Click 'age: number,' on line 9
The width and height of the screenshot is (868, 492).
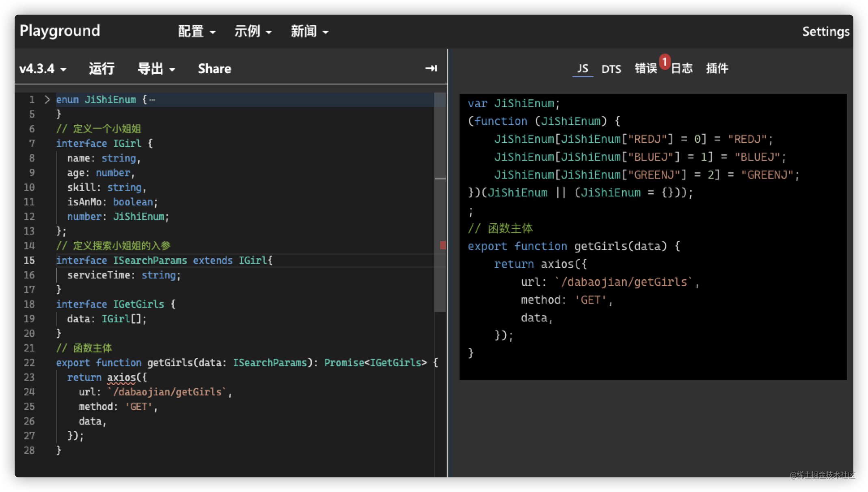(101, 173)
